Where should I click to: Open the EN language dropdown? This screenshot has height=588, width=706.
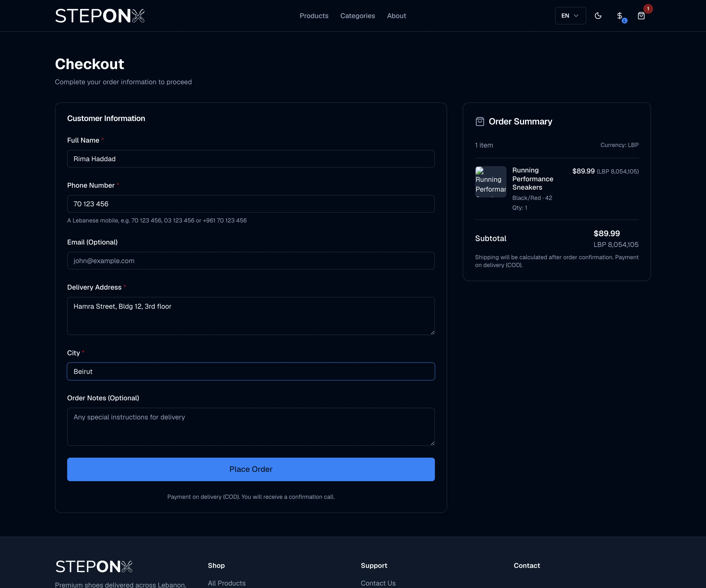[570, 16]
